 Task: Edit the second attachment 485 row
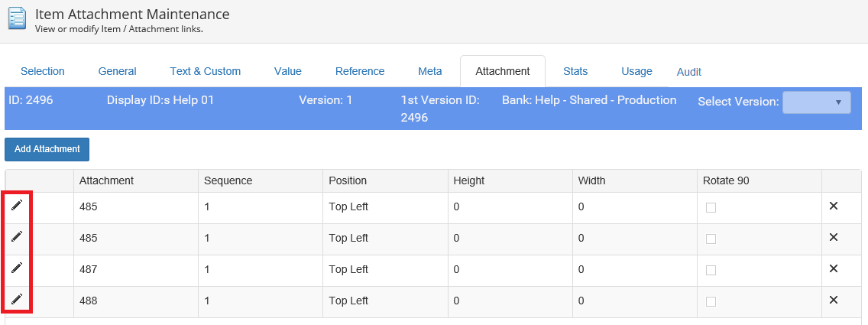tap(17, 236)
